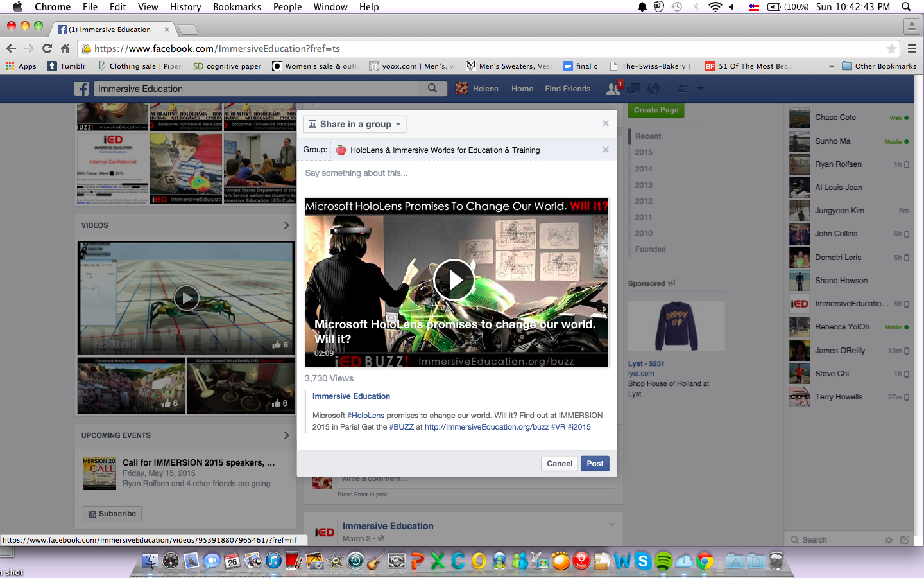Viewport: 924px width, 578px height.
Task: Open the Spotlight search icon in menu bar
Action: pos(906,7)
